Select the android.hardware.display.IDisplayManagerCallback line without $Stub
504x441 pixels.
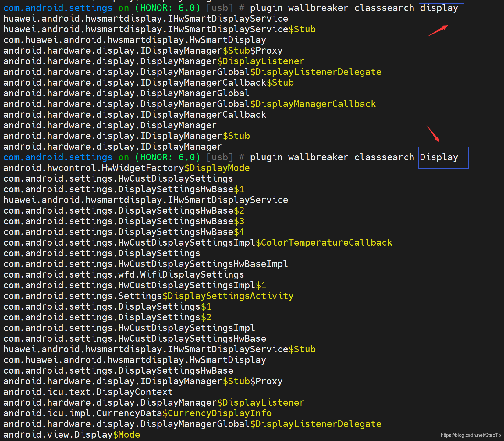point(135,115)
